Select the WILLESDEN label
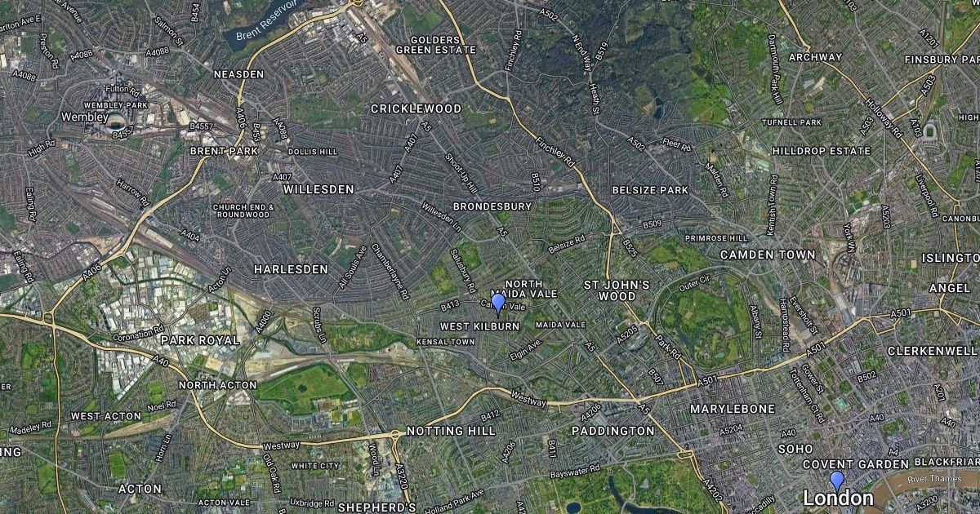This screenshot has width=980, height=514. (318, 189)
